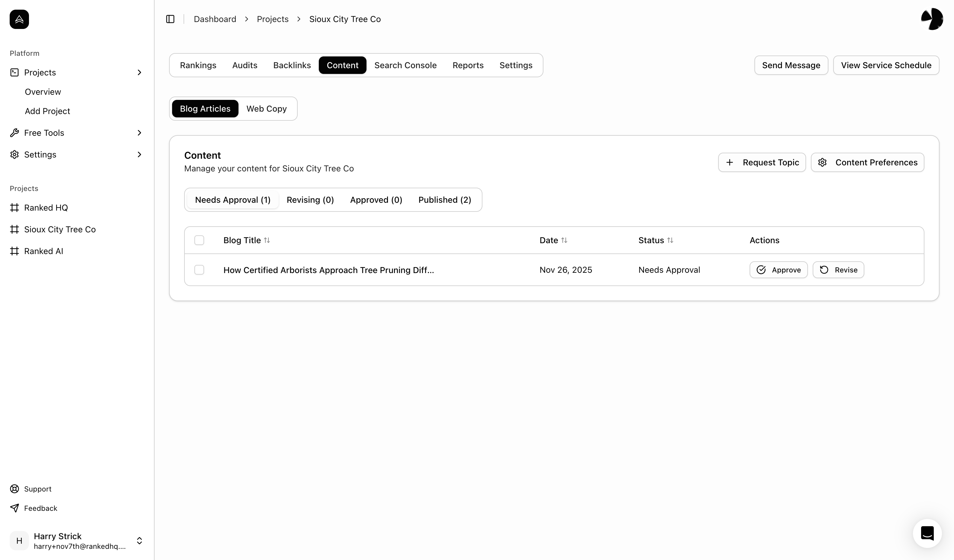Expand the Projects sidebar chevron
Screen dimensions: 954x560
click(139, 72)
